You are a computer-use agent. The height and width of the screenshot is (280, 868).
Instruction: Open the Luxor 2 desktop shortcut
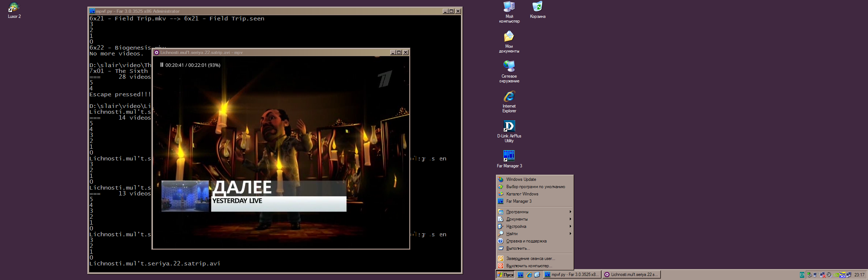[x=14, y=10]
